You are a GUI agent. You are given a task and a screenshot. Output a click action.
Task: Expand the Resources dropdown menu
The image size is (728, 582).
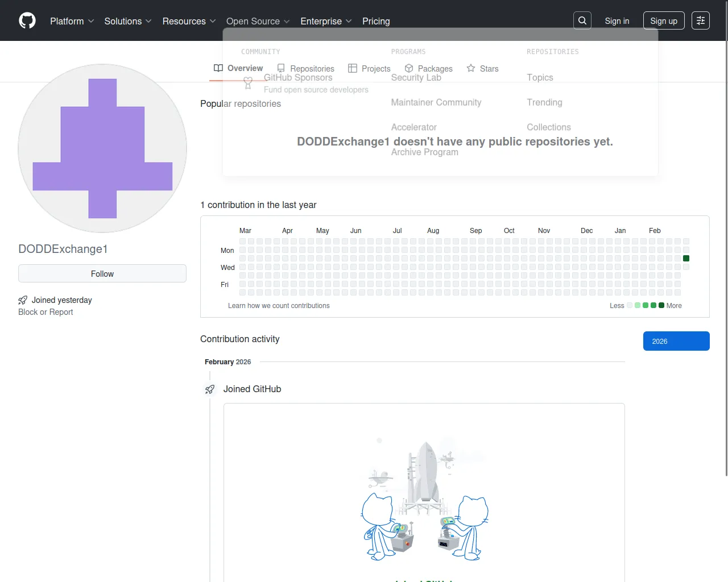coord(189,21)
